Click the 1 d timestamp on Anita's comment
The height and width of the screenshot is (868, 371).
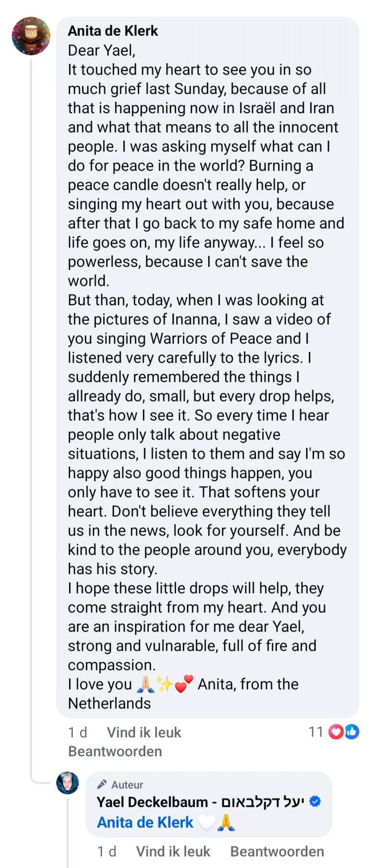pos(77,732)
